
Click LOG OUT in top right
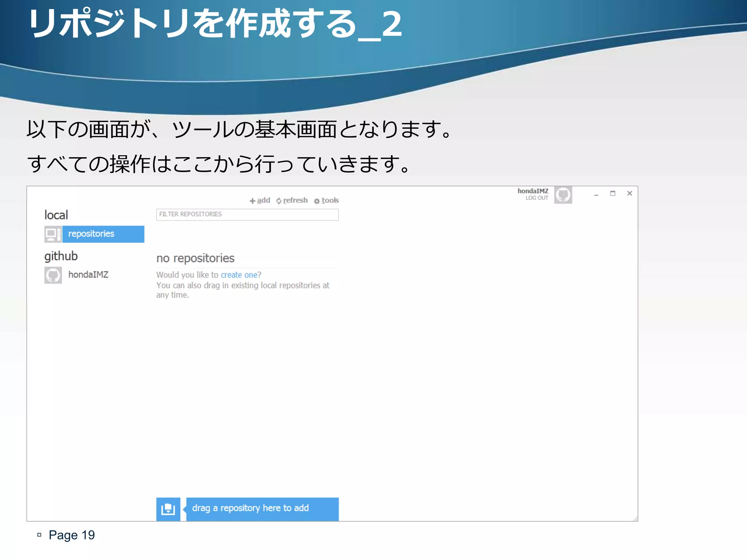pos(537,198)
